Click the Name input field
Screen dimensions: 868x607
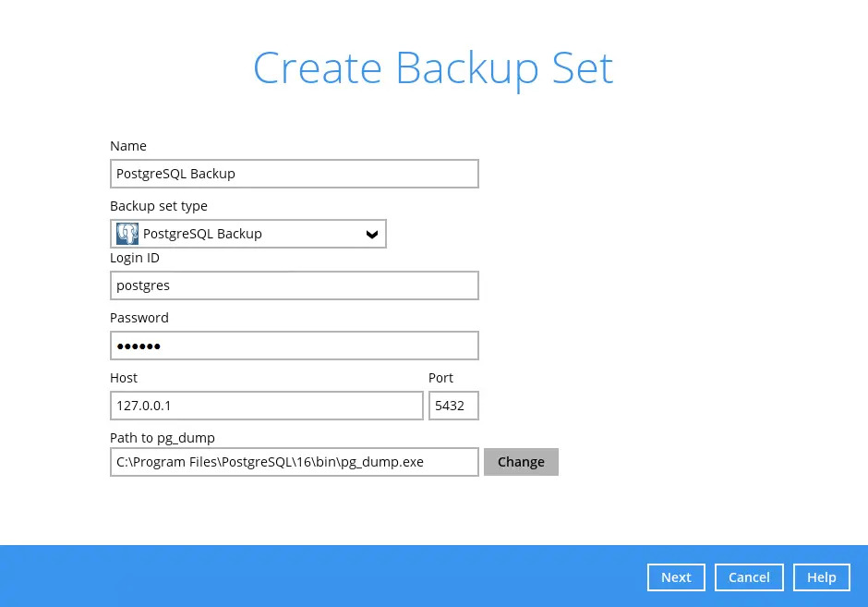pos(295,174)
